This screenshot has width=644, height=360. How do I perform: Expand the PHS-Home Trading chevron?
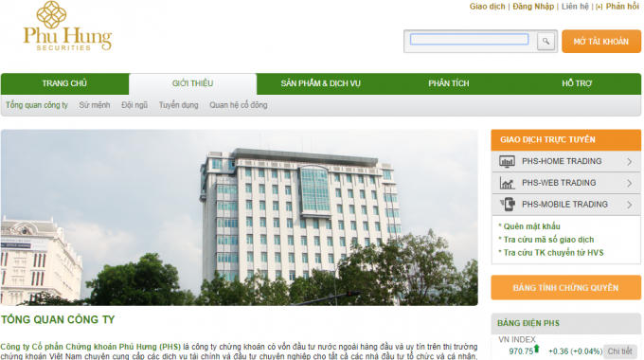(629, 161)
